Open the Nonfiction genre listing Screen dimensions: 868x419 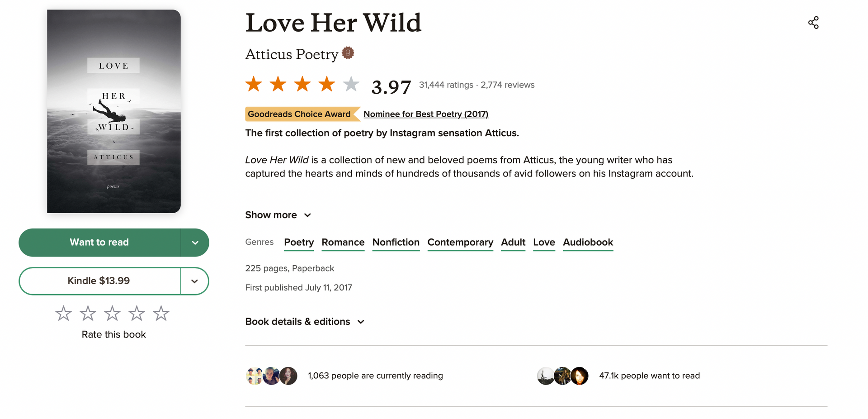pyautogui.click(x=396, y=243)
